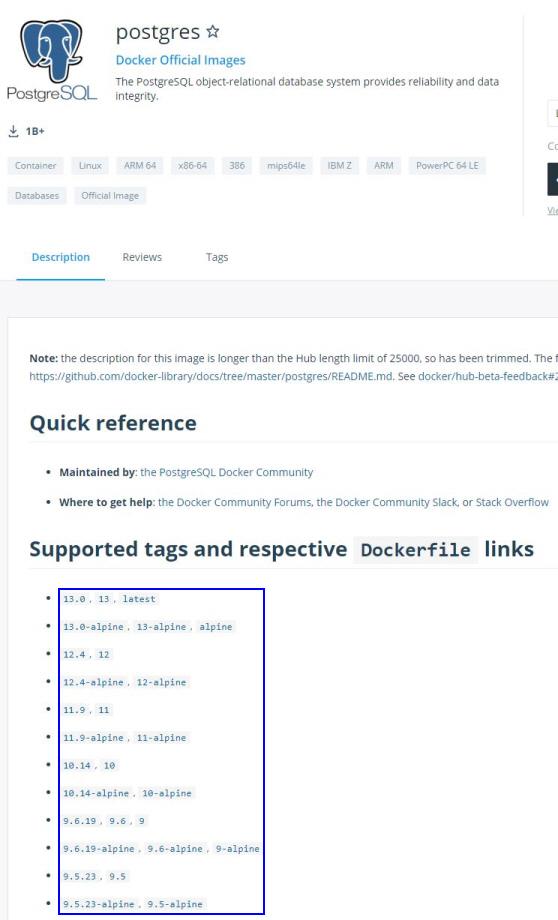
Task: Open the 13-alpine tag link
Action: (x=161, y=627)
